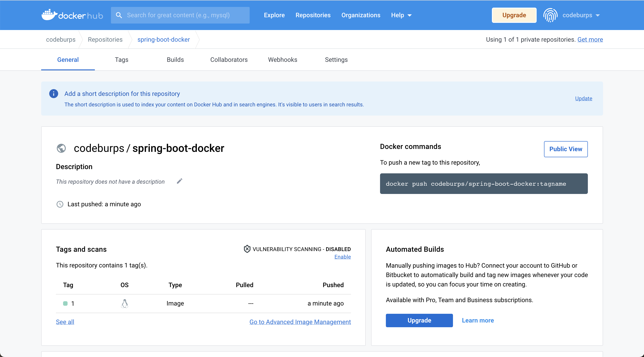Image resolution: width=644 pixels, height=357 pixels.
Task: Focus the Search for great content field
Action: [180, 15]
